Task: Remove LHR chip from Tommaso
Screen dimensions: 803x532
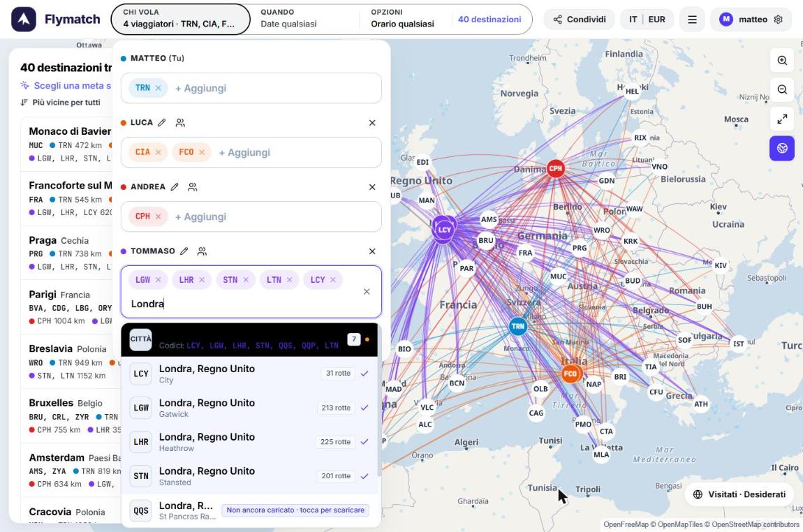Action: tap(202, 279)
